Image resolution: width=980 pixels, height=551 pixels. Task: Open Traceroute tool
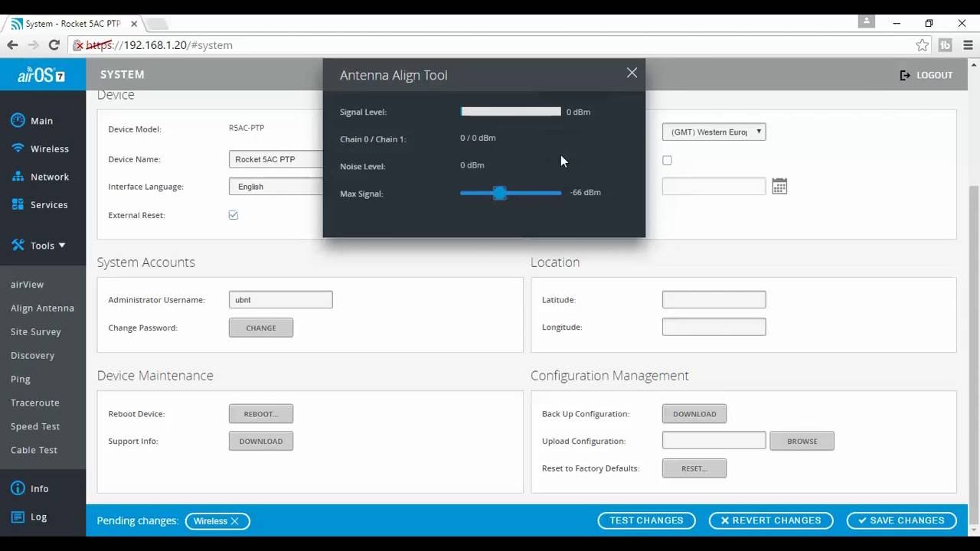pos(34,403)
